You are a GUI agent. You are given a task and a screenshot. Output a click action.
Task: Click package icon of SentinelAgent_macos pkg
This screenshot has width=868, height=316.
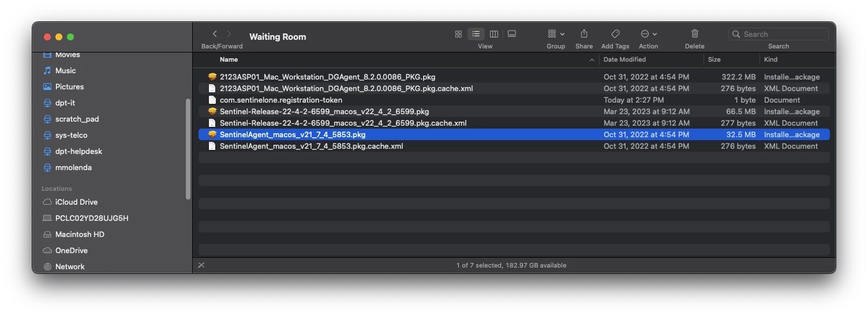tap(212, 134)
